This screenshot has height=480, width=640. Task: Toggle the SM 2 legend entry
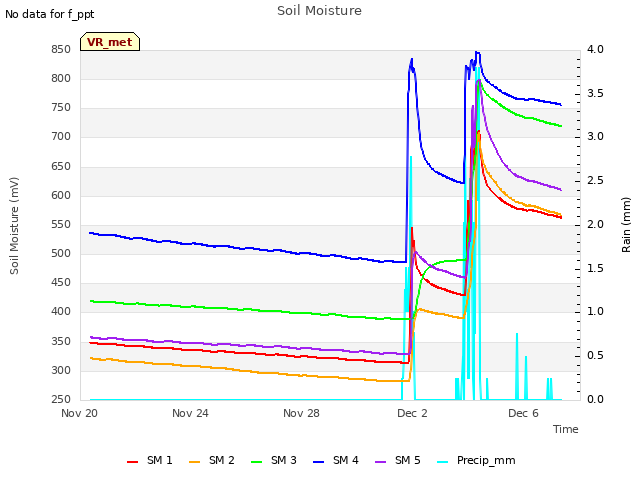tap(211, 460)
